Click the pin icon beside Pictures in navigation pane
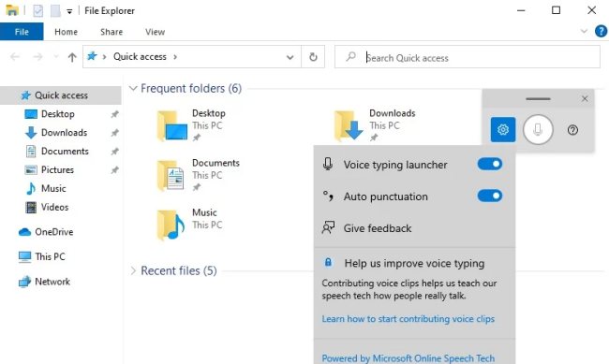The image size is (609, 364). (x=114, y=170)
